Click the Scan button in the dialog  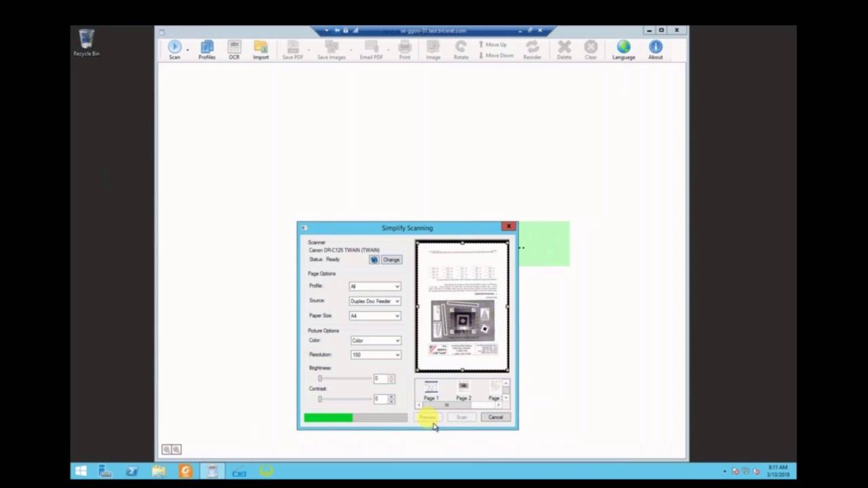point(462,418)
